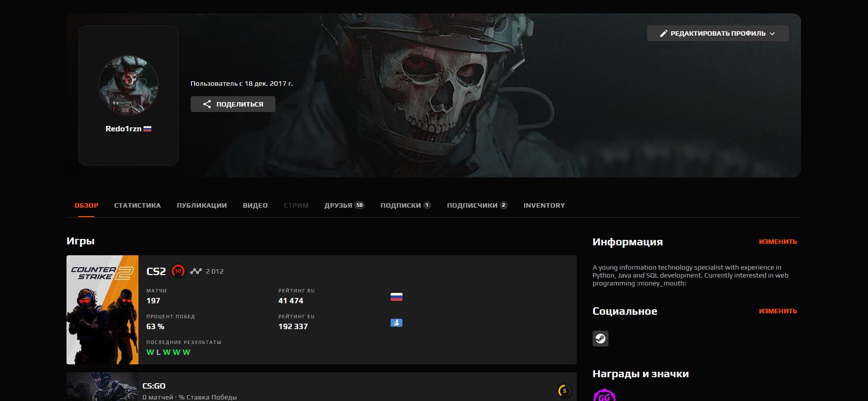
Task: Click the 'Пользователь с 18 дек. 2017 г.' text
Action: pyautogui.click(x=242, y=83)
